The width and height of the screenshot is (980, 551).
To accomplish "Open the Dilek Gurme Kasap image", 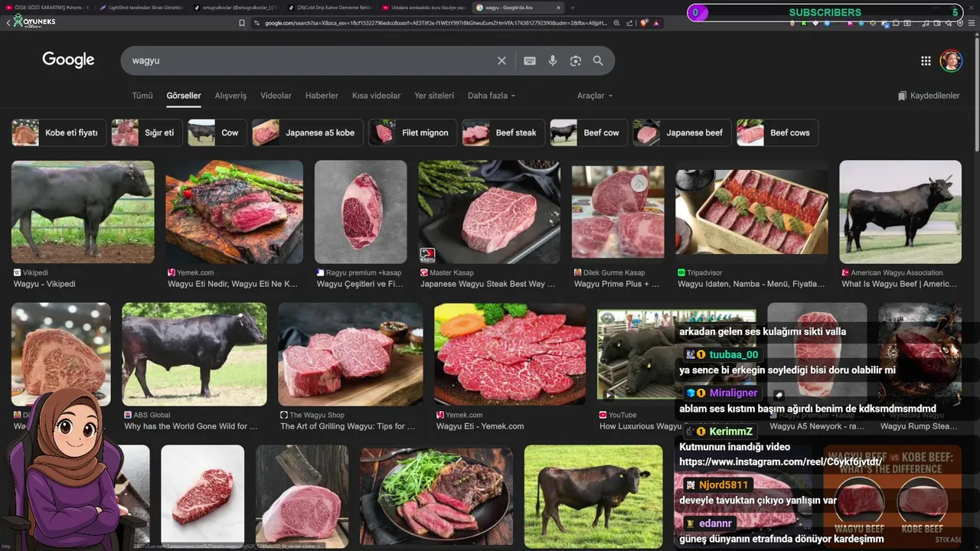I will coord(618,212).
